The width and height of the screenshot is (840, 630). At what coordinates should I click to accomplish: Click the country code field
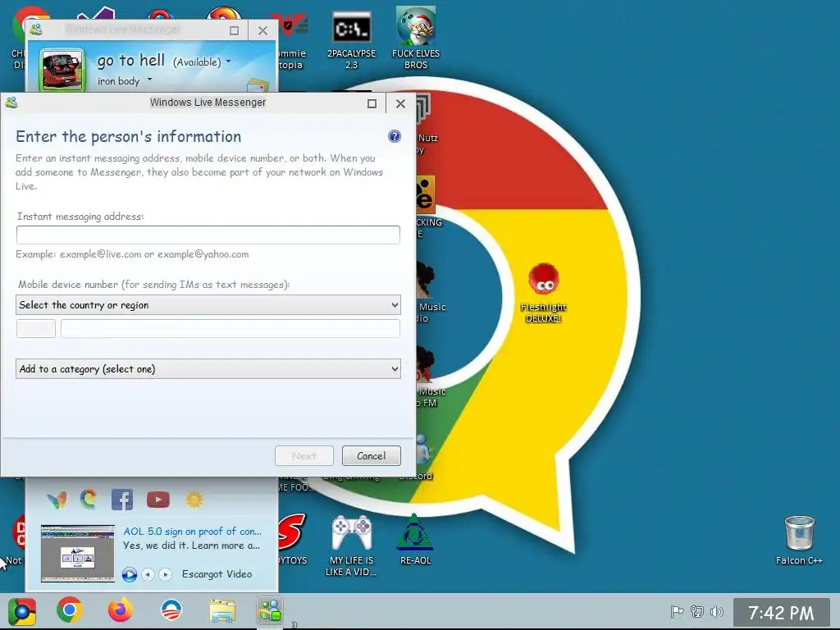(36, 328)
